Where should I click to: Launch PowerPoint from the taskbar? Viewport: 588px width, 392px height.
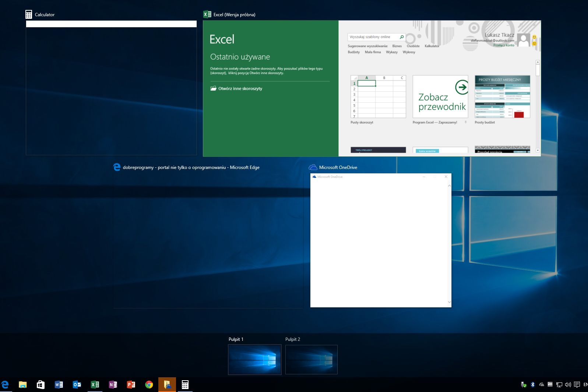click(x=131, y=385)
